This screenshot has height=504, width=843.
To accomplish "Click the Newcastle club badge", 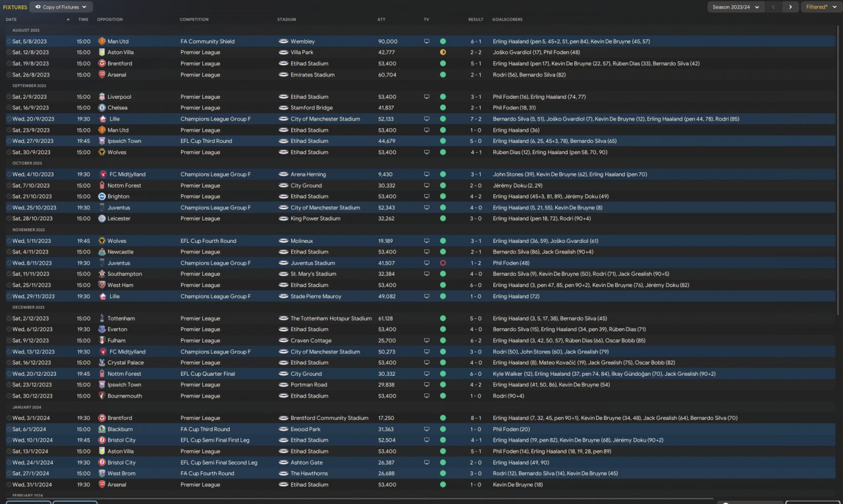I will click(102, 252).
